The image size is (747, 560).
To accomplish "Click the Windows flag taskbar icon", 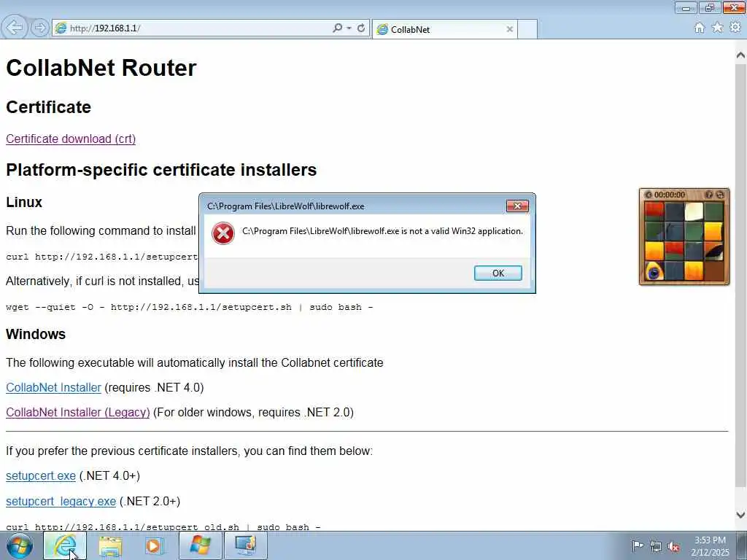I will (x=200, y=545).
